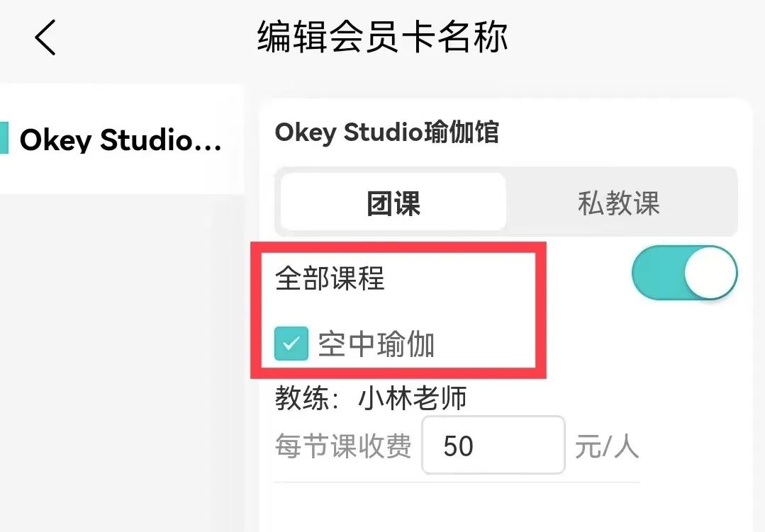Tap the coach name 小林老师
Image resolution: width=765 pixels, height=532 pixels.
(413, 398)
